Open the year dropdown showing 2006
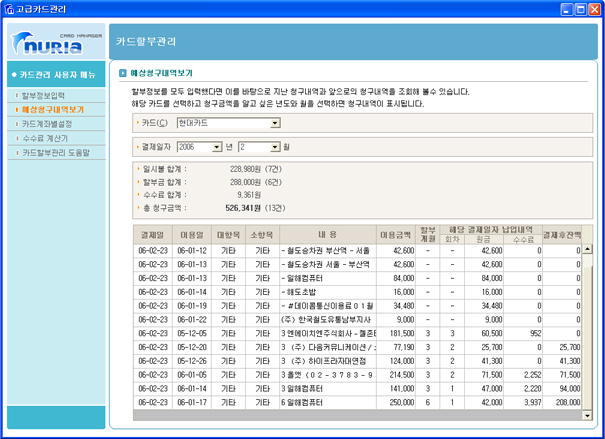 coord(217,147)
